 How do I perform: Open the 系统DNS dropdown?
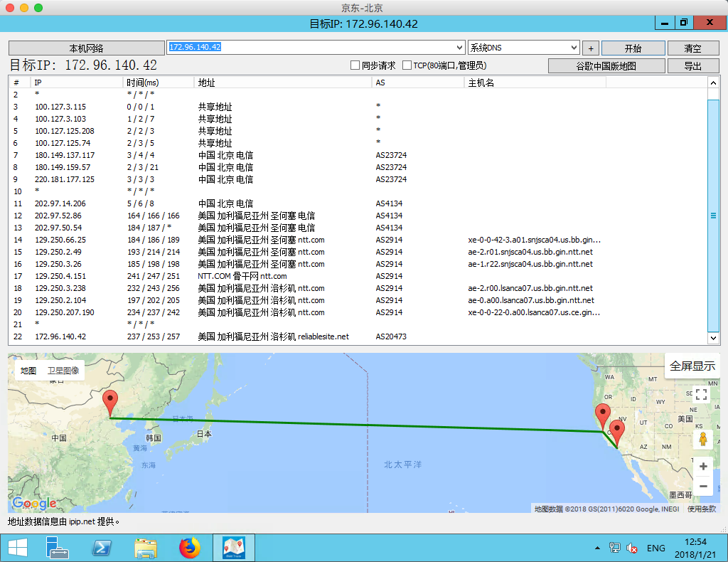click(524, 48)
